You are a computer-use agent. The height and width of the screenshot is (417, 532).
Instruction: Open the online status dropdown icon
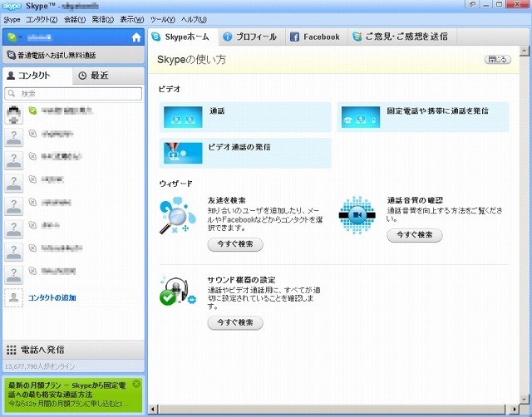(14, 37)
